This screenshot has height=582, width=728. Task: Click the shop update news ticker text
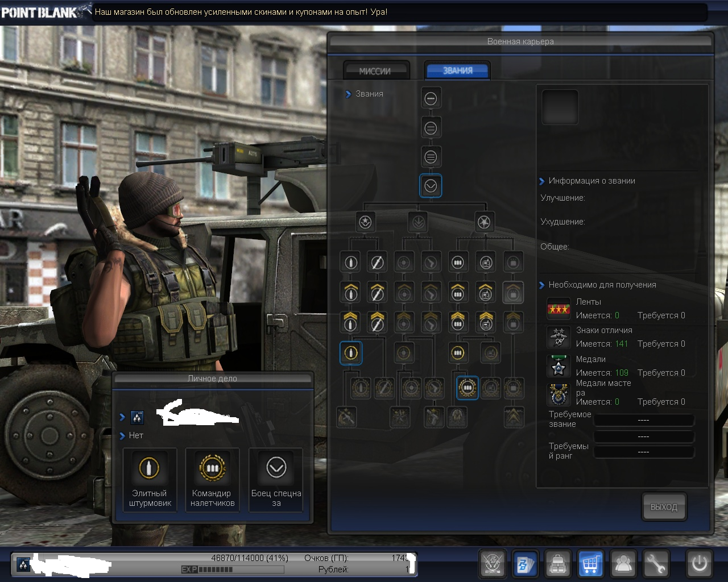(x=241, y=12)
